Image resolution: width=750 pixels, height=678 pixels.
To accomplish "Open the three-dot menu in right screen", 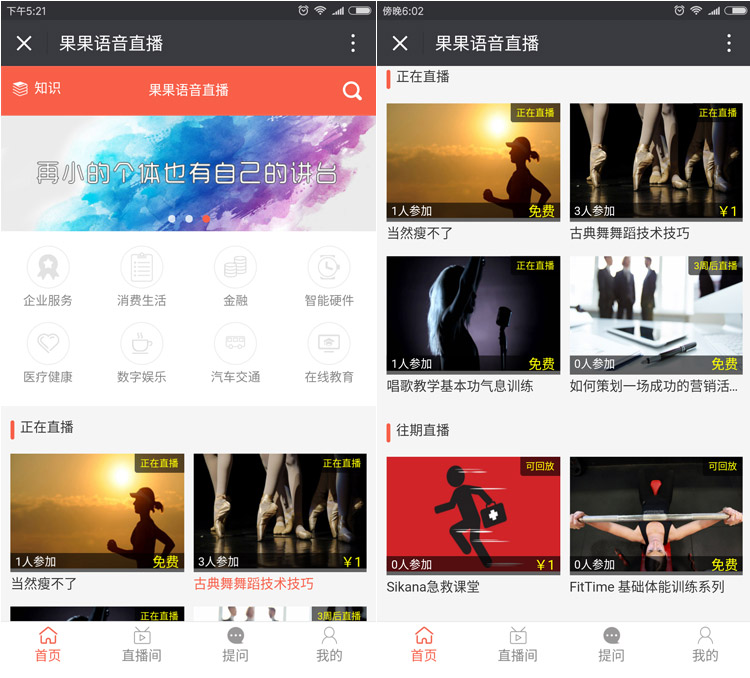I will (729, 43).
